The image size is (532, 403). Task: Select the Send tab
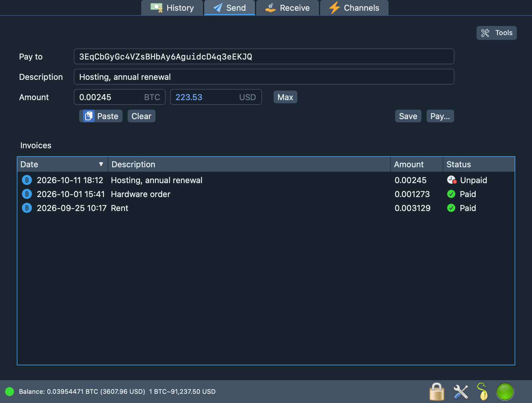pyautogui.click(x=230, y=8)
